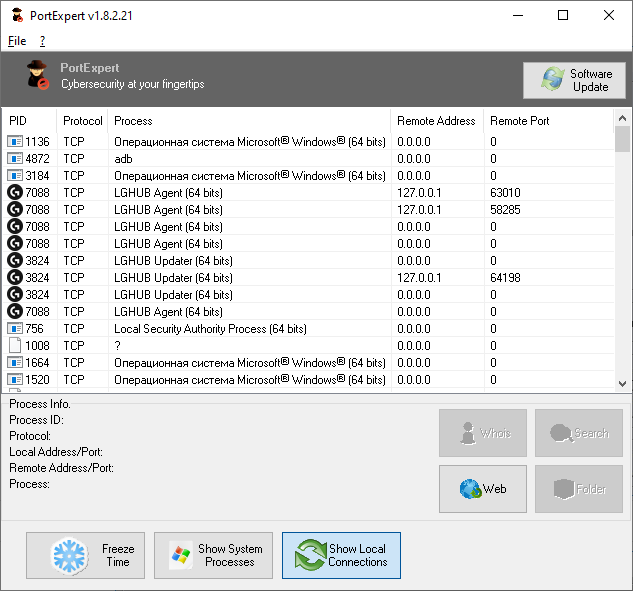Click the folder icon on Folder button
Image resolution: width=633 pixels, height=591 pixels.
coord(564,489)
